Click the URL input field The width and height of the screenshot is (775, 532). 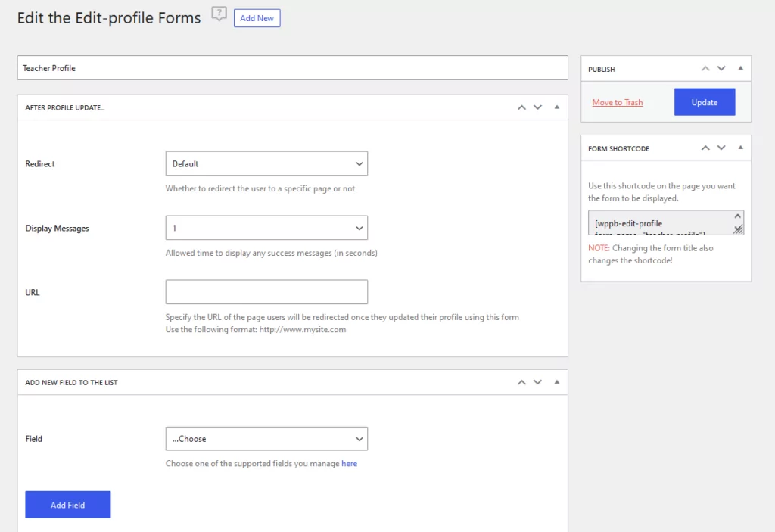pos(266,292)
